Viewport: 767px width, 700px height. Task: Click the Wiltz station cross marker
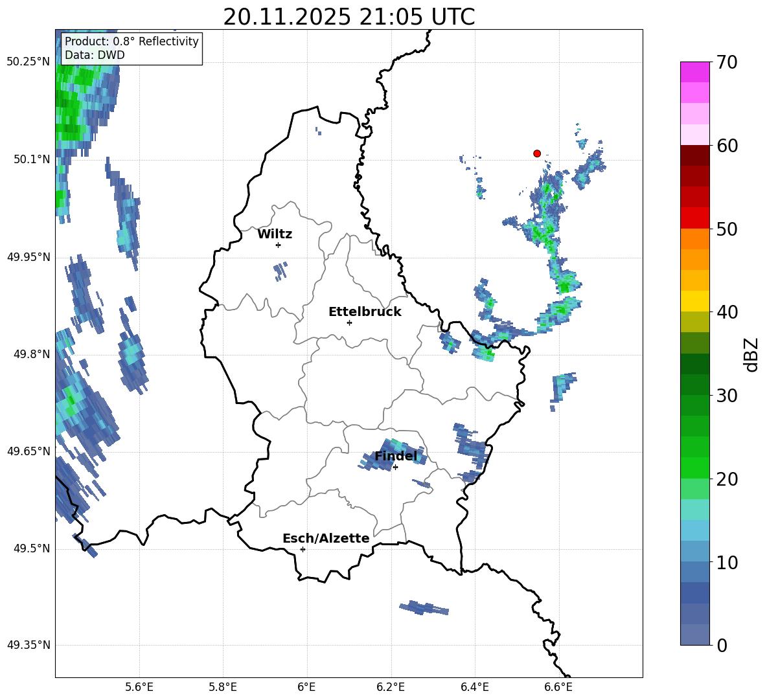(279, 245)
